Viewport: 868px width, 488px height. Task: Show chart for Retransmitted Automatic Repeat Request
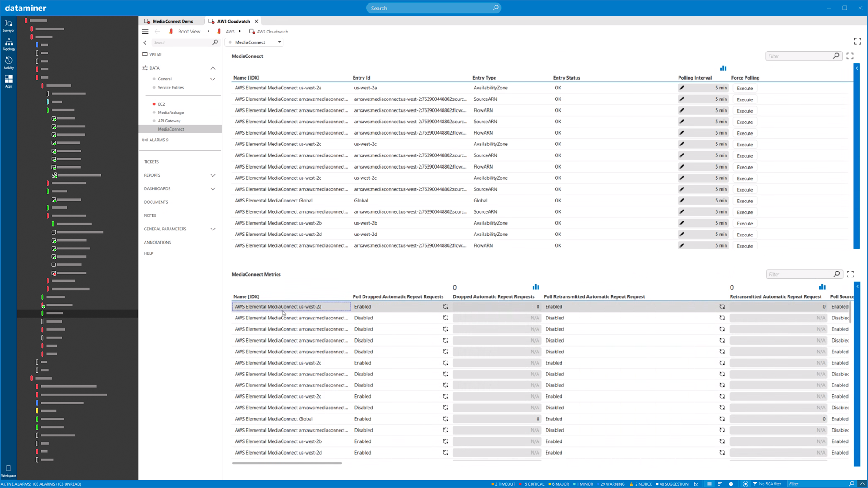click(822, 287)
